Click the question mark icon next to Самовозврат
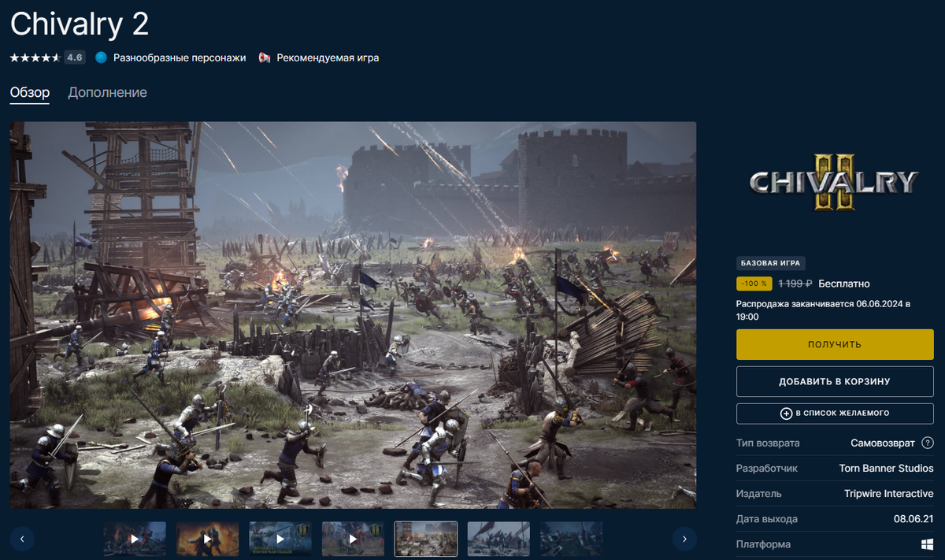Screen dimensions: 945x560 coord(927,443)
